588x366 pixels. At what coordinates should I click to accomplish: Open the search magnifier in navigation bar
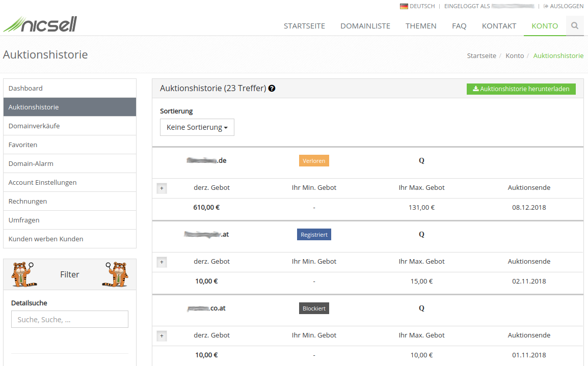tap(575, 25)
